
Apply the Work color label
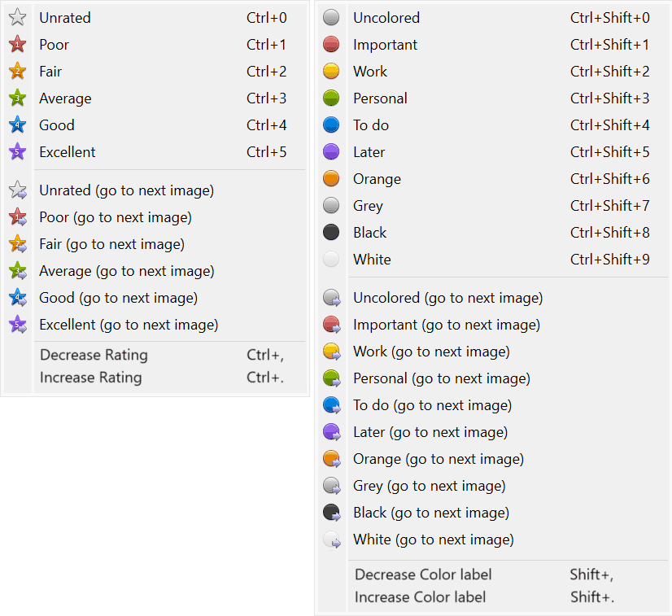(370, 72)
